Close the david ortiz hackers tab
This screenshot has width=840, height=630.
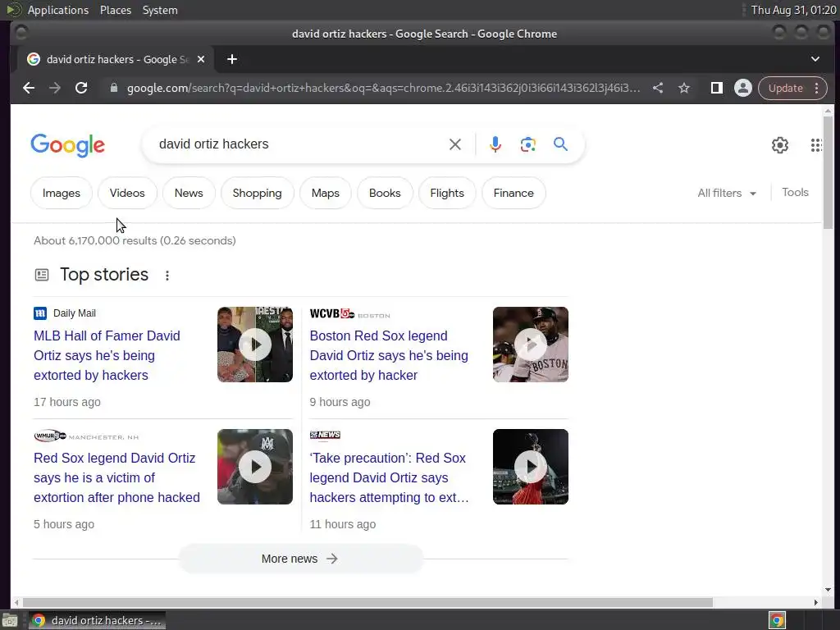(201, 59)
